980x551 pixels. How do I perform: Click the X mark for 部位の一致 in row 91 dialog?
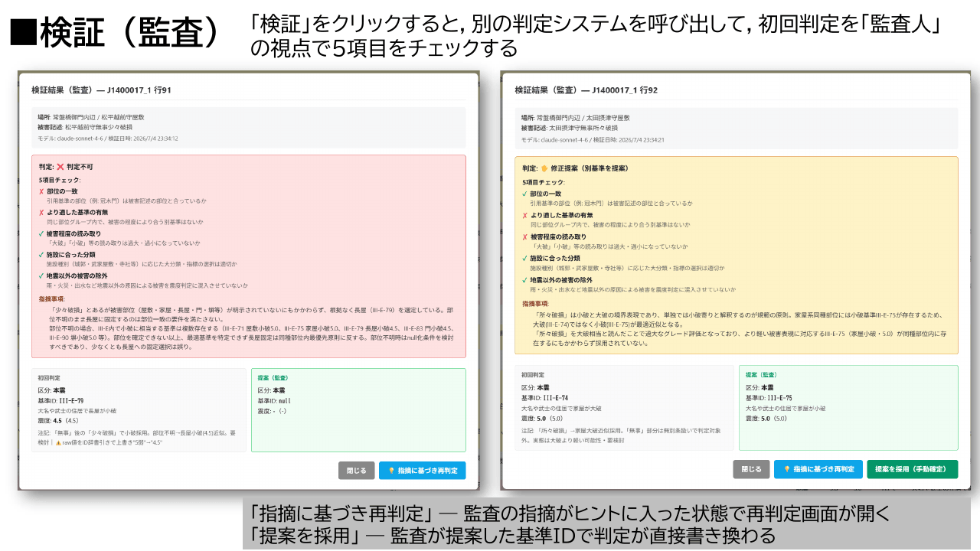click(x=41, y=192)
